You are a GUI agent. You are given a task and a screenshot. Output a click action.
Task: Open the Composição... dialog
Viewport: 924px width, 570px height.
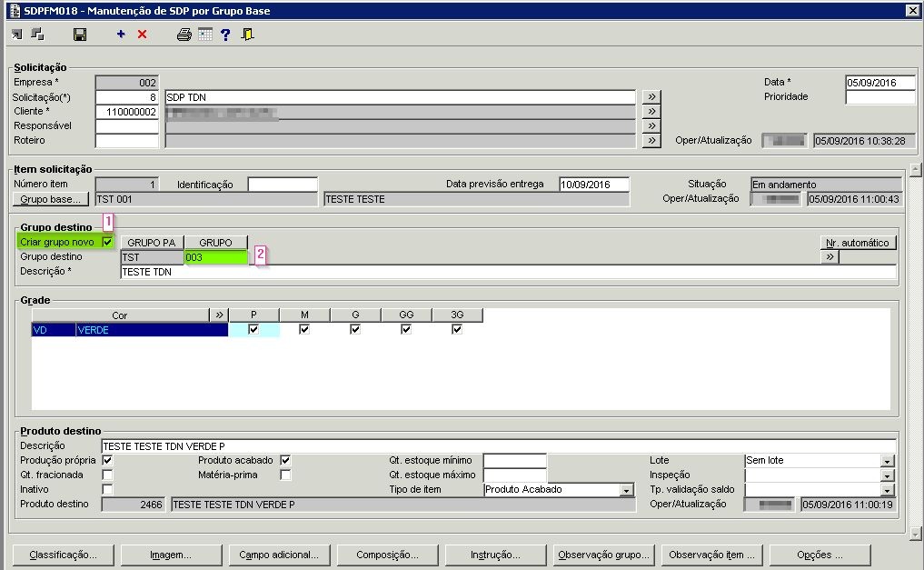click(387, 555)
